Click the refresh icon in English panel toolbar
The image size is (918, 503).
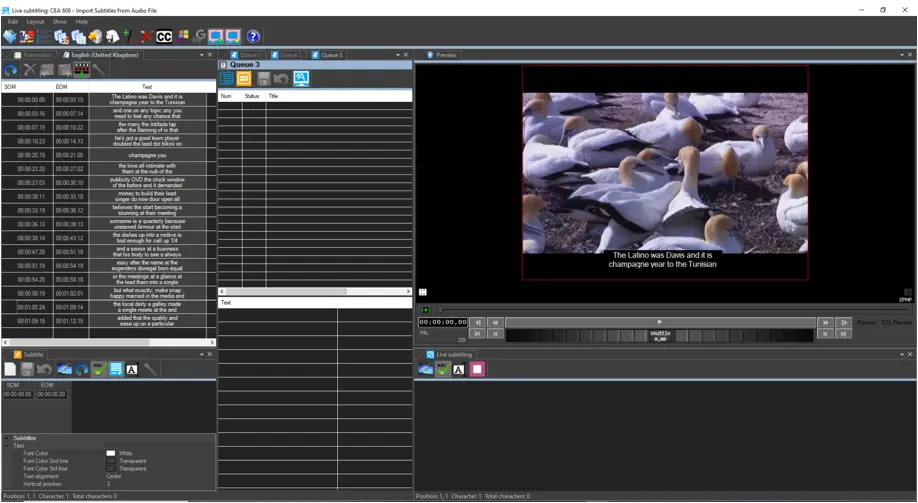10,70
